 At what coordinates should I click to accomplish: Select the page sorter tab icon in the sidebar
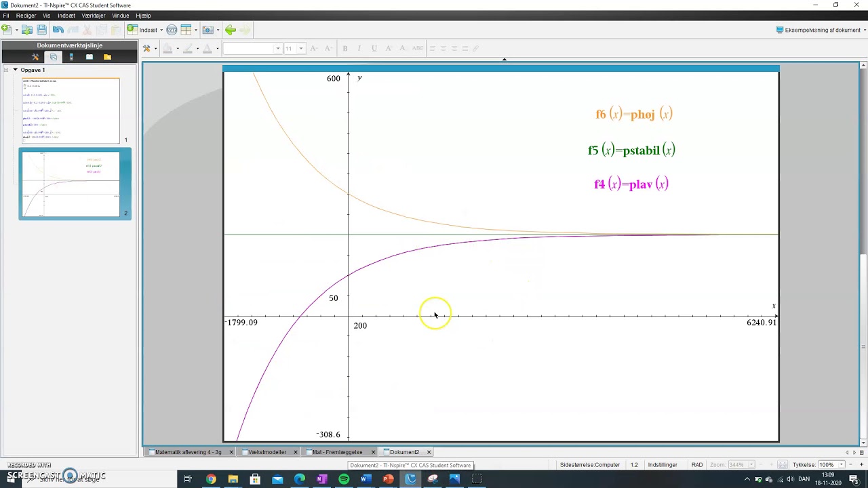point(54,57)
